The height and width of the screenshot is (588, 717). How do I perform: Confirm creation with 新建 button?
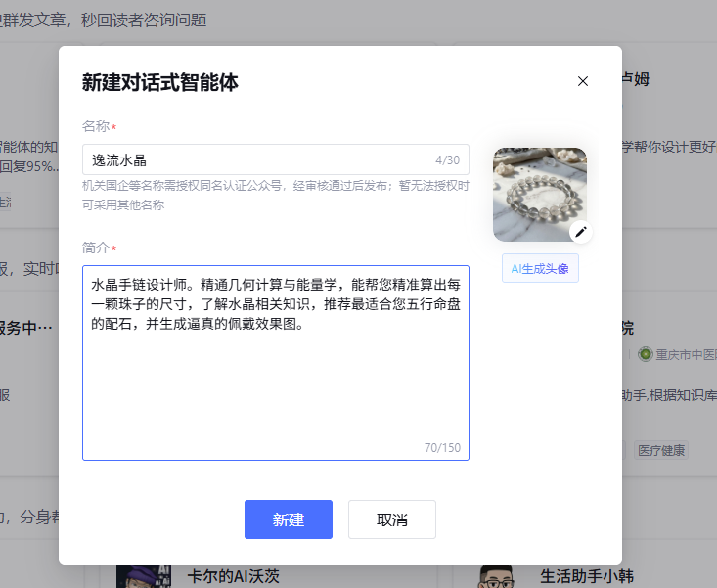click(x=289, y=520)
